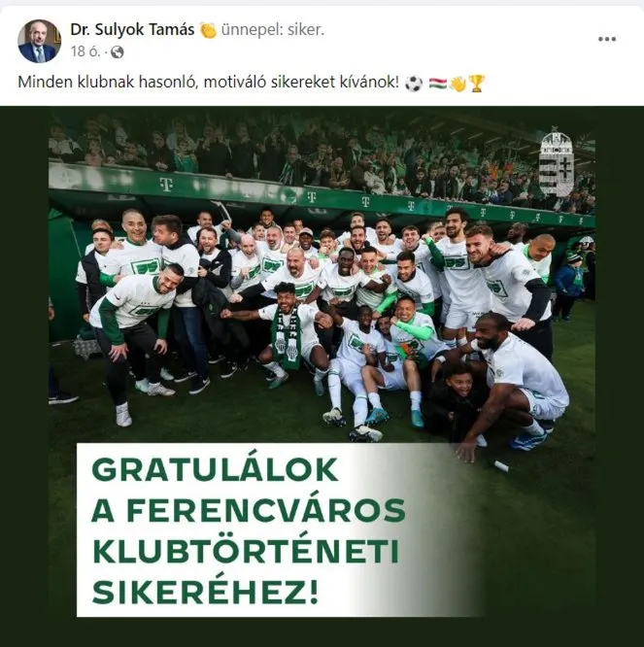Screen dimensions: 644x647
Task: Click the clapping feeling emoji beside the name
Action: pos(208,30)
